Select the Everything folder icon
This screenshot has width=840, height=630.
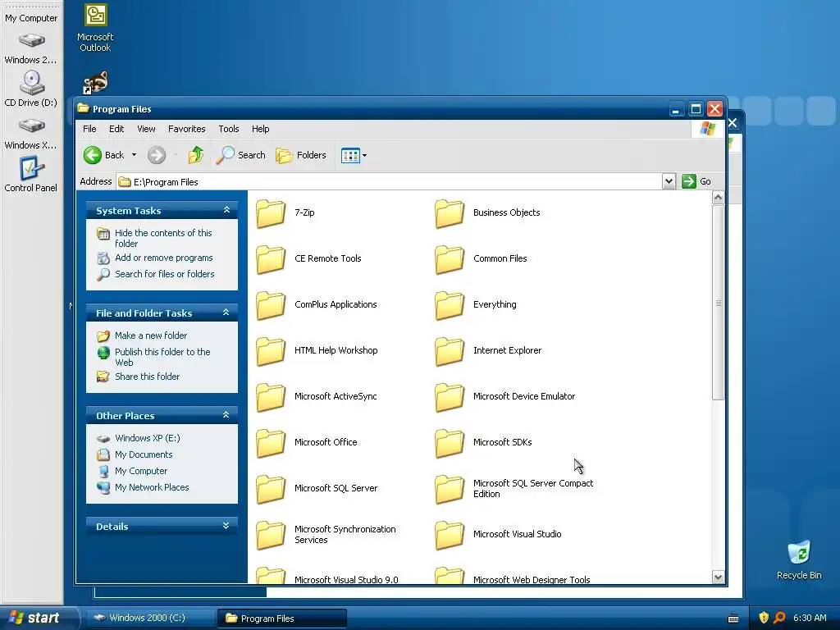coord(450,305)
